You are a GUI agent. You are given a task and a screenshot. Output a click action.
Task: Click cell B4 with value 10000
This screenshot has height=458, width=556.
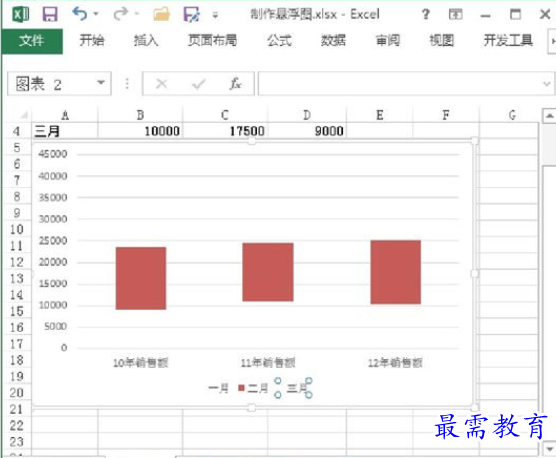click(x=140, y=131)
